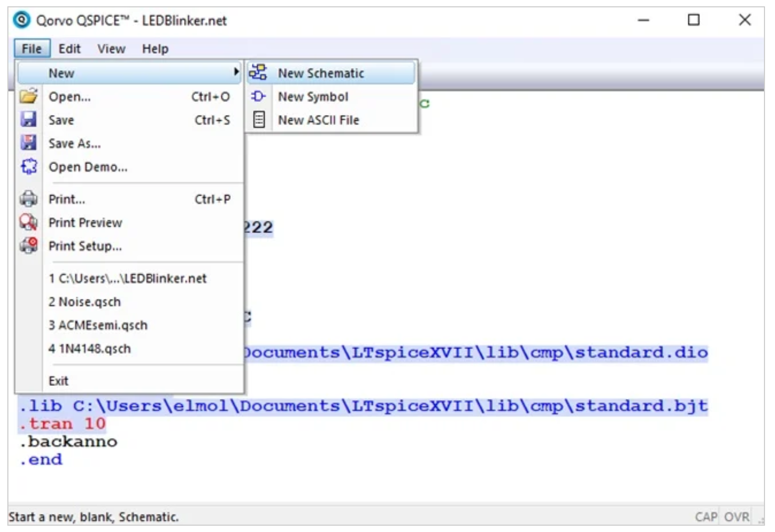The height and width of the screenshot is (532, 775).
Task: Open the View menu
Action: tap(111, 48)
